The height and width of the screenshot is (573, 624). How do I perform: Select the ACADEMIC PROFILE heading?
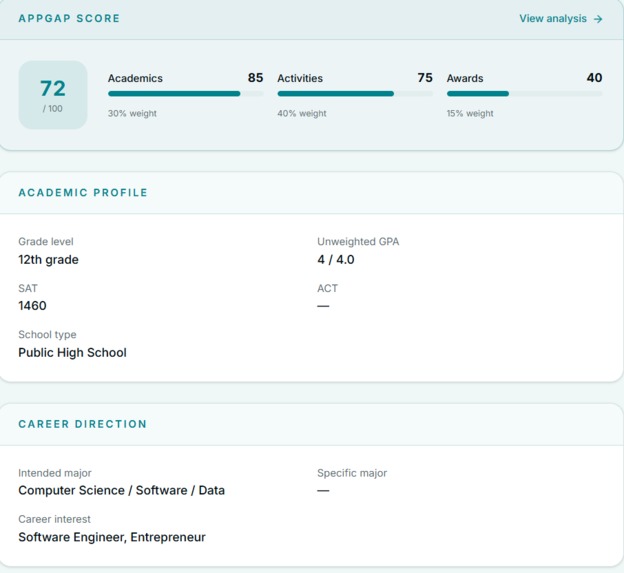(83, 193)
